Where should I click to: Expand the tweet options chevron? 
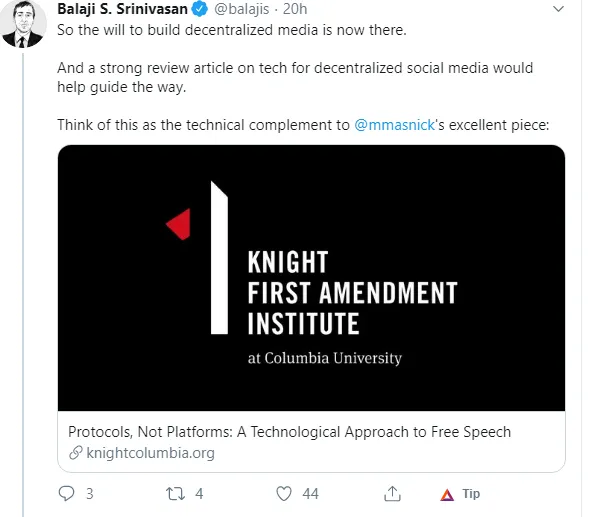pyautogui.click(x=558, y=9)
